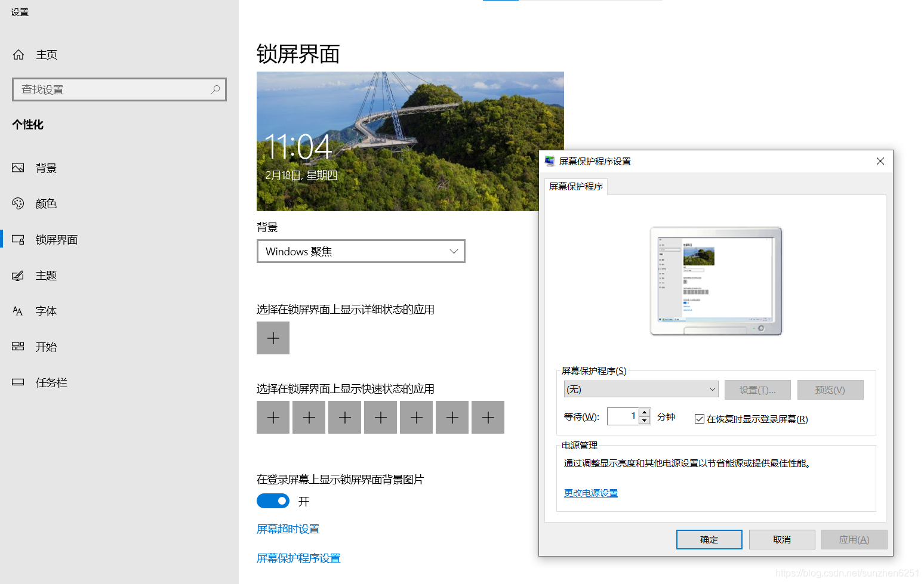Image resolution: width=924 pixels, height=584 pixels.
Task: Open the Windows 聚焦 background dropdown
Action: [x=361, y=251]
